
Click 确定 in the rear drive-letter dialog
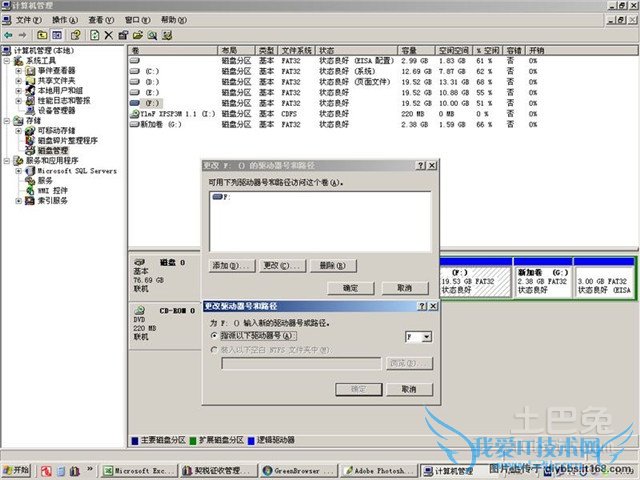[351, 288]
